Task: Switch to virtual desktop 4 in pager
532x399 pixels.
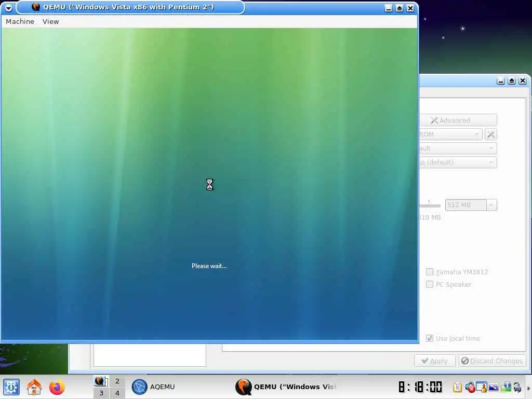Action: click(x=117, y=393)
